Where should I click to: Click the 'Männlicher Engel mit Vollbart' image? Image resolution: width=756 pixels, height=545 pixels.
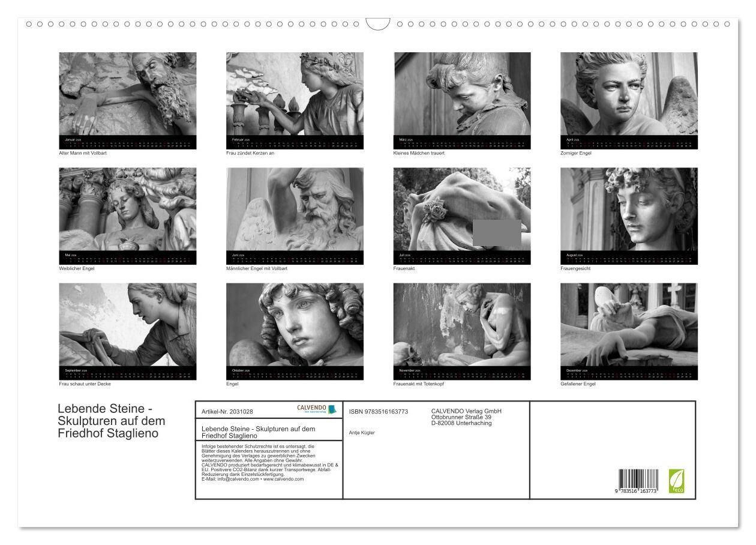click(x=295, y=209)
